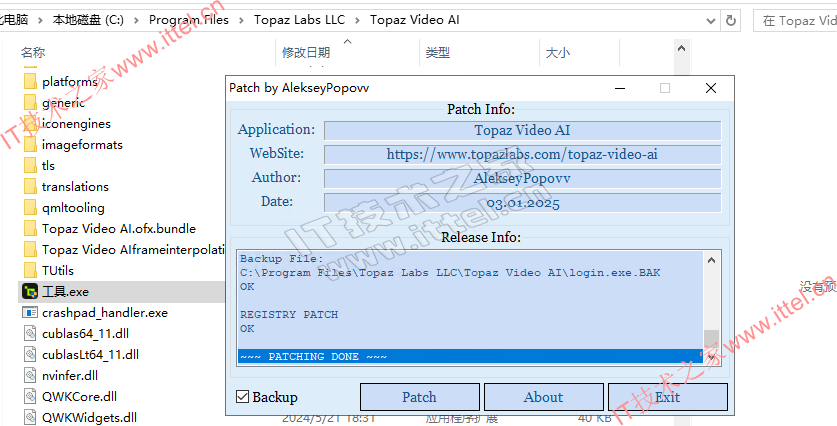Maximize the patcher window
The height and width of the screenshot is (426, 837).
tap(665, 88)
